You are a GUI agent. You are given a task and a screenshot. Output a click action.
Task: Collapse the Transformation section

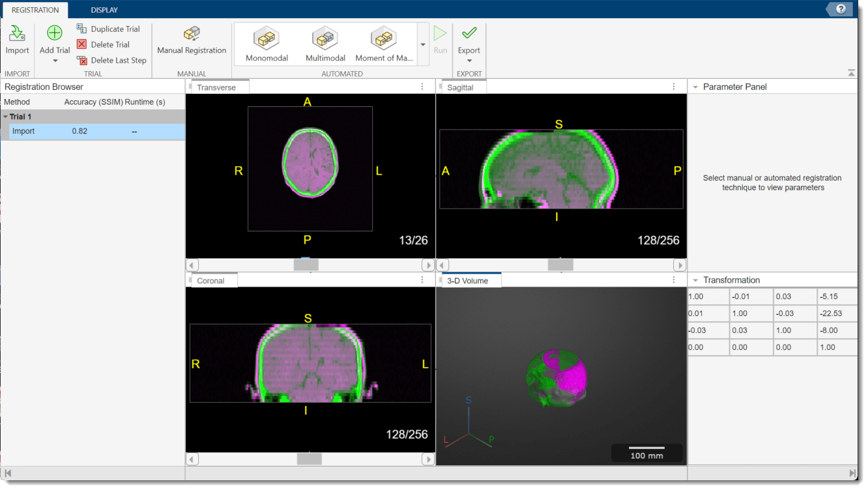[x=695, y=280]
